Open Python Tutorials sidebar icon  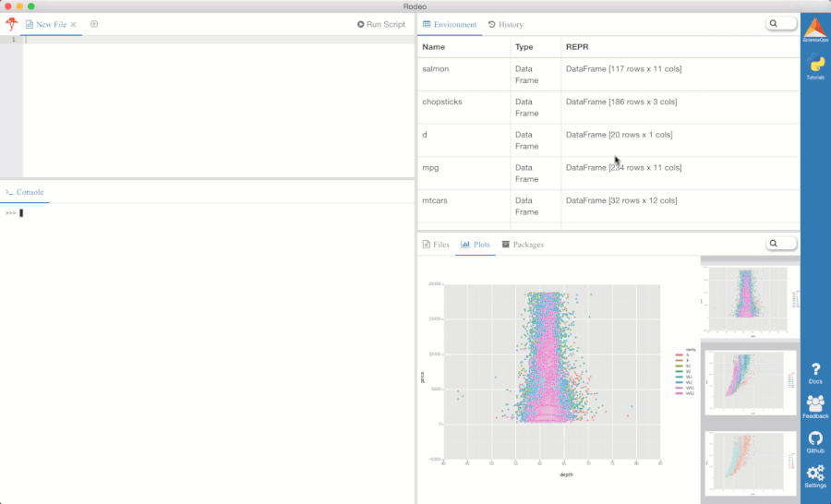tap(815, 67)
